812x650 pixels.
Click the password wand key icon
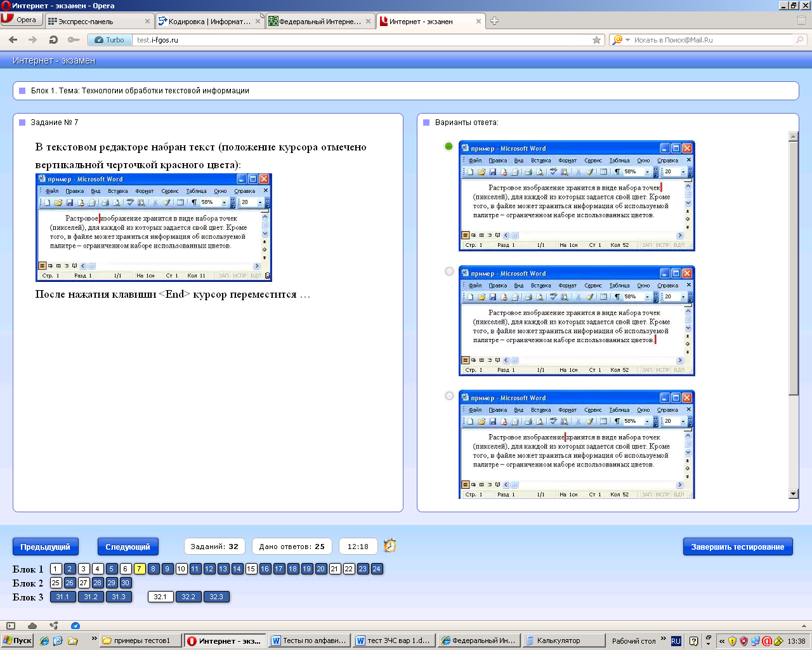pyautogui.click(x=74, y=40)
